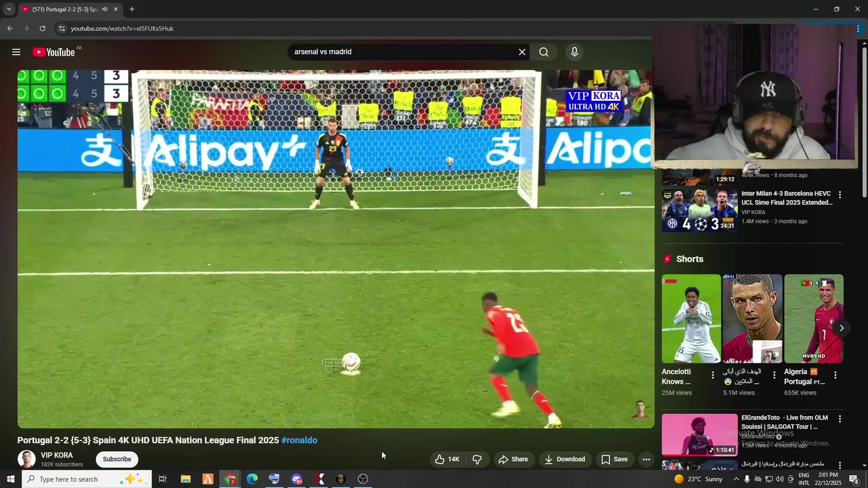Open the Windows Start menu
The width and height of the screenshot is (868, 488).
(x=10, y=479)
